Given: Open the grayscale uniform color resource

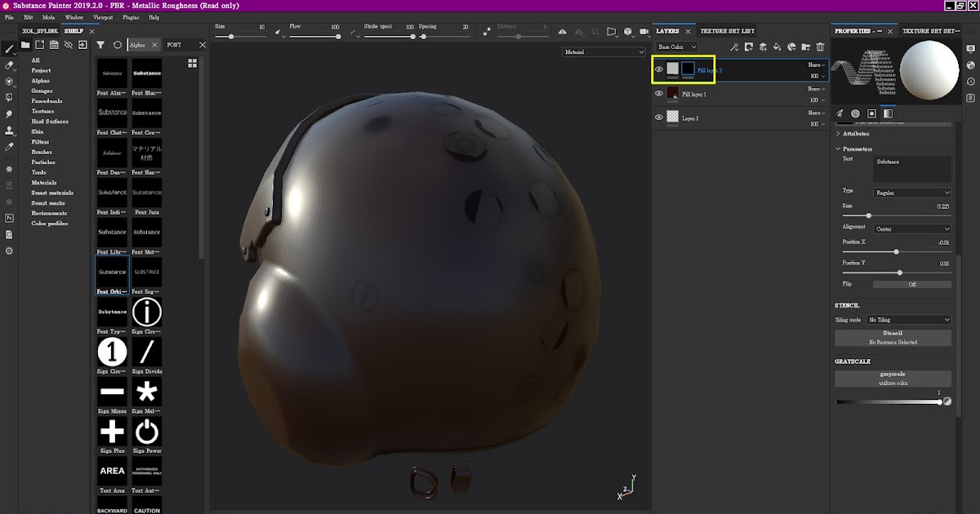Looking at the screenshot, I should 892,378.
